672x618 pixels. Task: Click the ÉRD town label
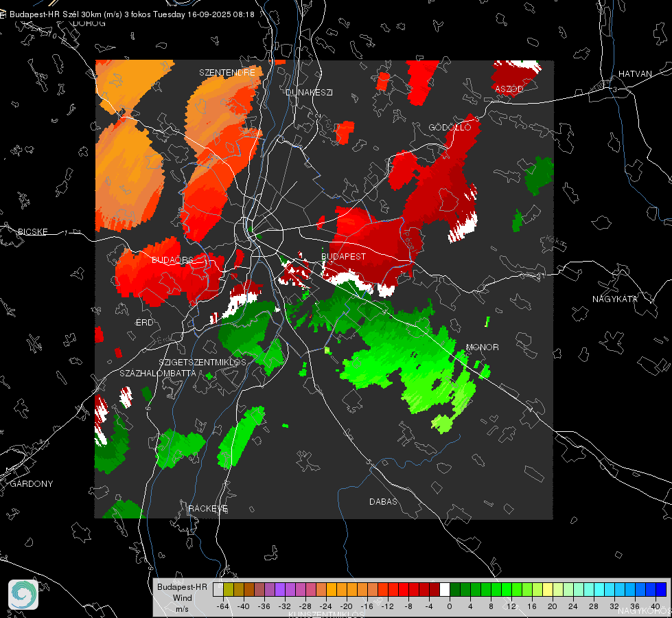144,323
